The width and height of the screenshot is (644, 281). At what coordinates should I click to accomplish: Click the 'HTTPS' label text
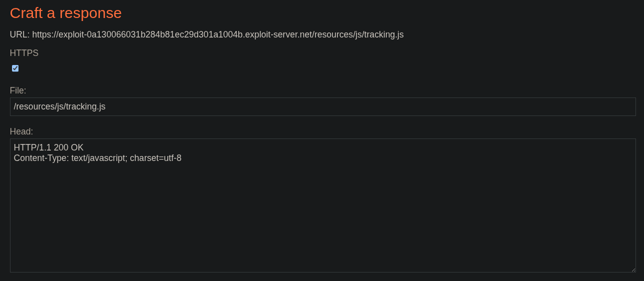pyautogui.click(x=24, y=53)
